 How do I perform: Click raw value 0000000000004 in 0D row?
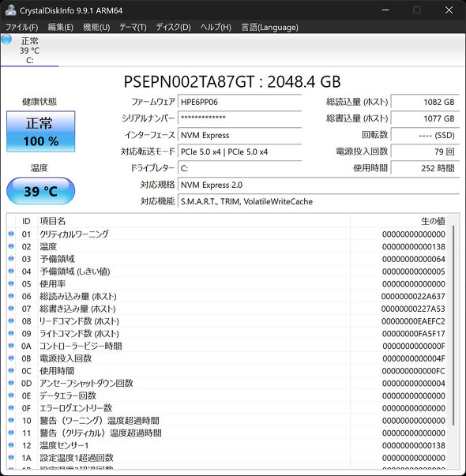pyautogui.click(x=413, y=384)
